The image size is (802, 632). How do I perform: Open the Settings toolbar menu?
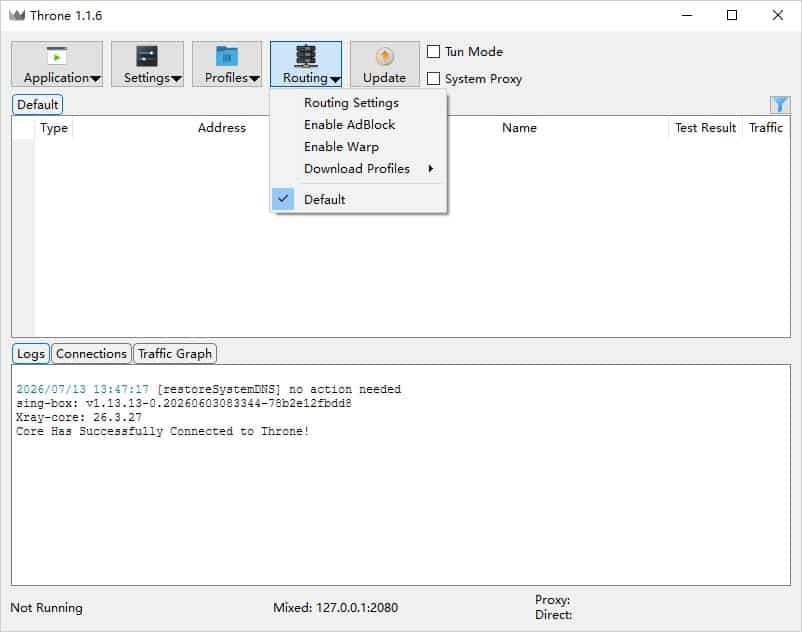[x=147, y=64]
